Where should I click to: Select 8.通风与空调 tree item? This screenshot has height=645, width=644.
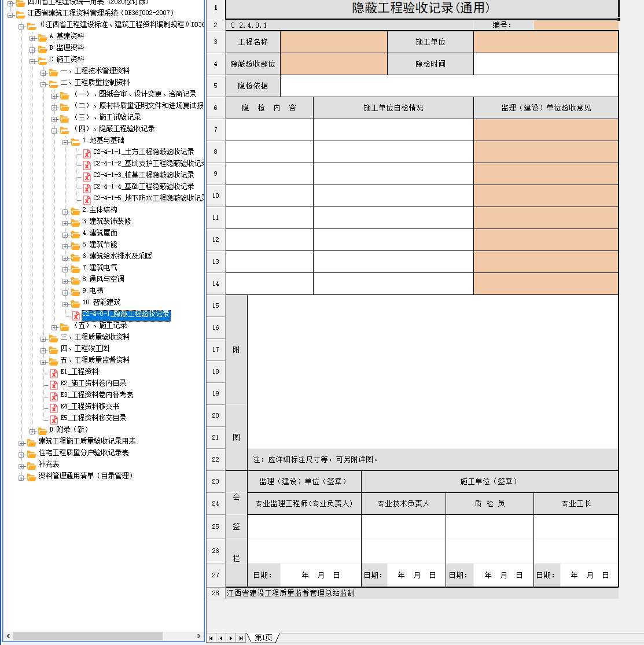(103, 279)
